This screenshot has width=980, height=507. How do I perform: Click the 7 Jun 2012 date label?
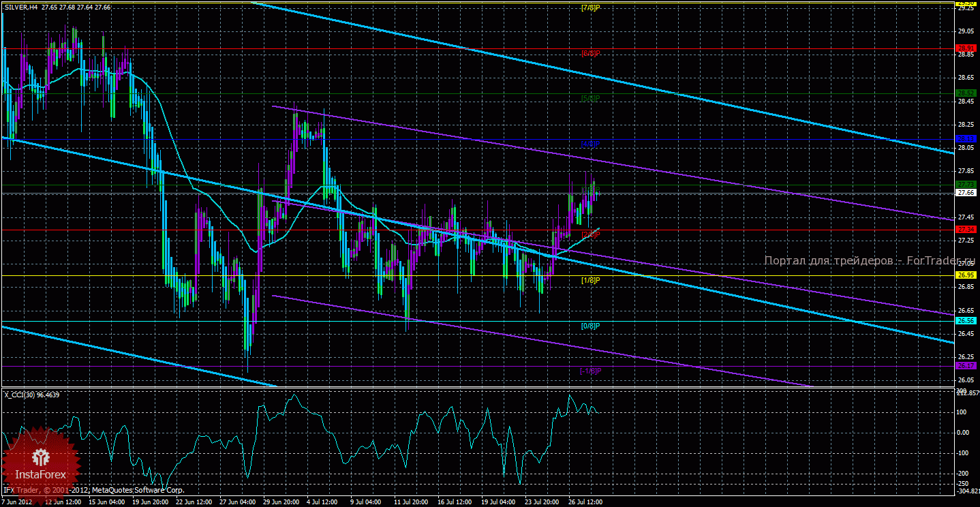pyautogui.click(x=18, y=502)
